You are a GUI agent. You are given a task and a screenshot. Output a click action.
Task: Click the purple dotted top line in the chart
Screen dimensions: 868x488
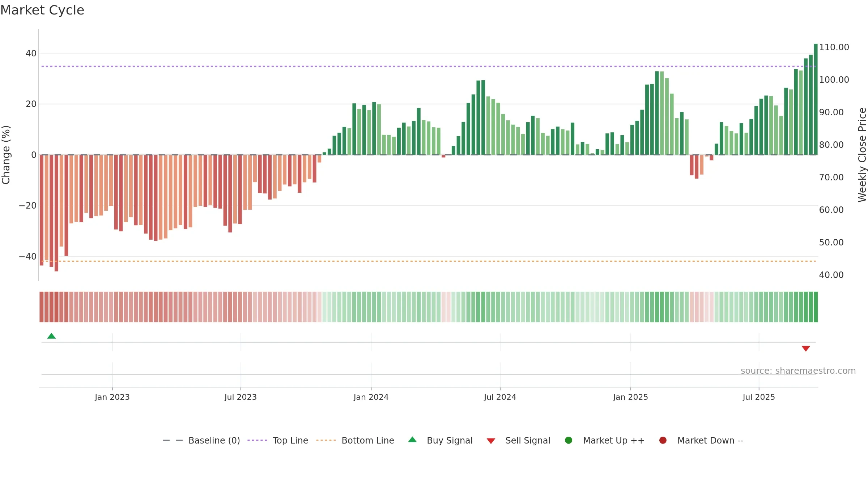pyautogui.click(x=429, y=66)
